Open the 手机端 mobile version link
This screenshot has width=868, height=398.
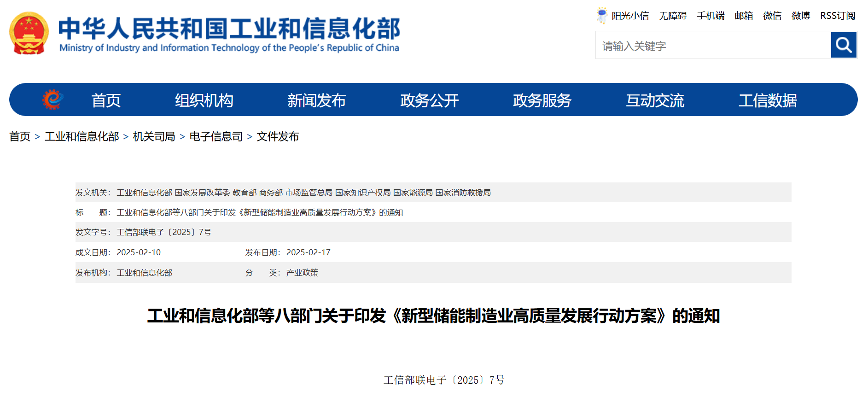click(711, 16)
